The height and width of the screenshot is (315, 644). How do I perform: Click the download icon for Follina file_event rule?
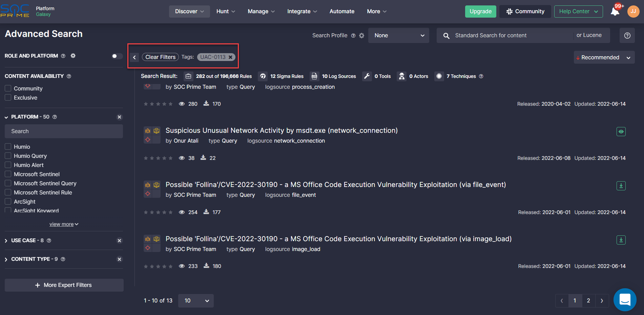[x=621, y=186]
